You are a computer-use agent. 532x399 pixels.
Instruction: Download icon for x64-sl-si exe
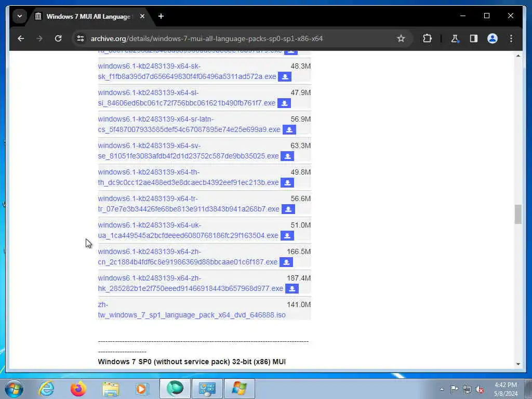pos(284,103)
